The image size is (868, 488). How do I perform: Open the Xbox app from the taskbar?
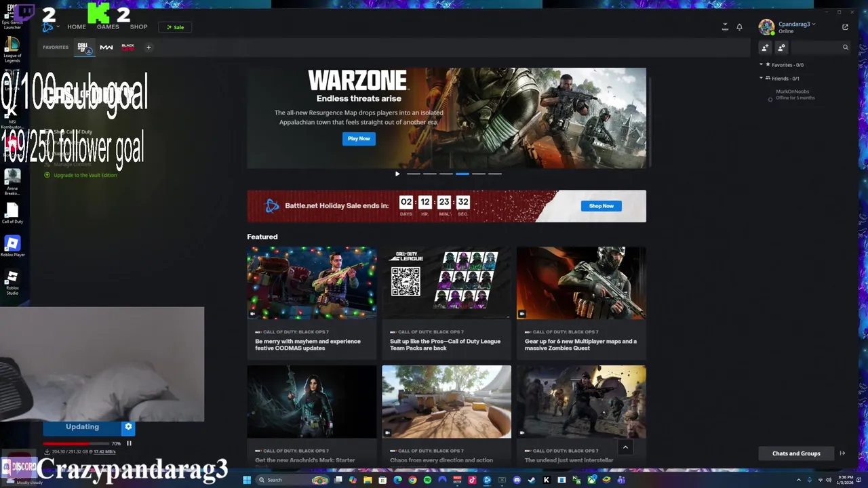click(x=591, y=480)
